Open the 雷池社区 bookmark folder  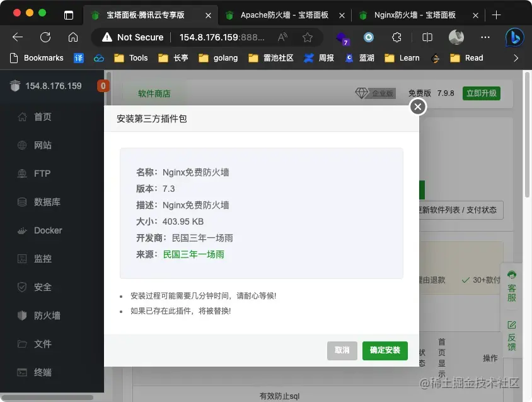(x=271, y=58)
